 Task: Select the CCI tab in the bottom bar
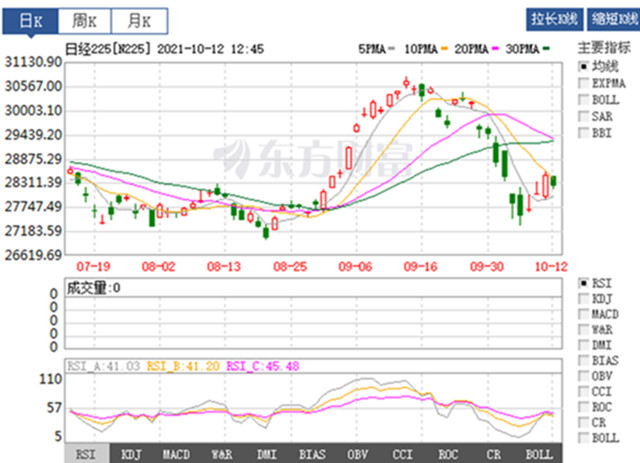(405, 454)
